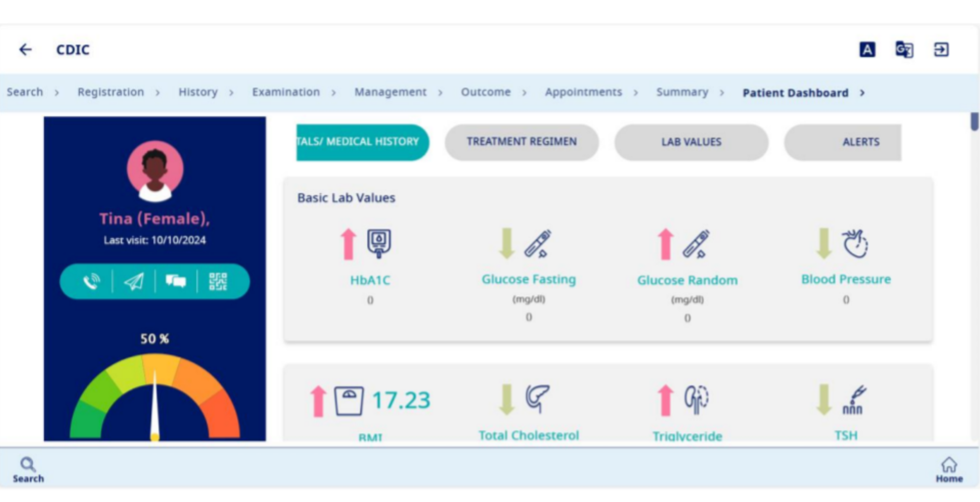Select the paper plane send icon
The width and height of the screenshot is (980, 502).
point(134,281)
